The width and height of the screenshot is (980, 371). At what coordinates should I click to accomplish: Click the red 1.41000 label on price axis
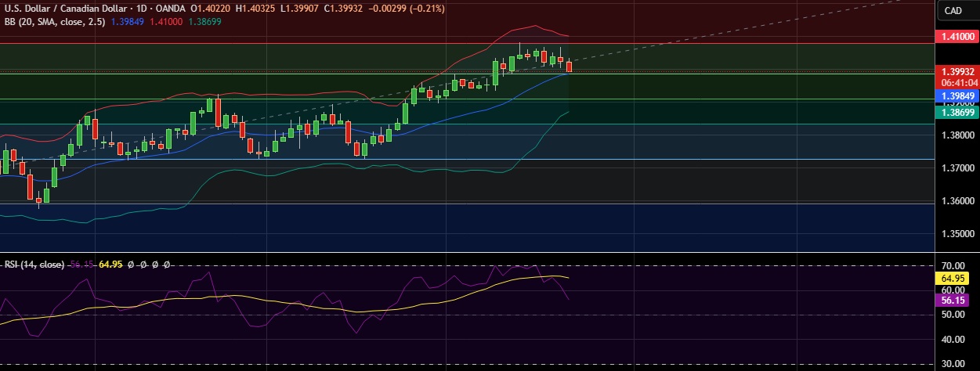pyautogui.click(x=957, y=37)
